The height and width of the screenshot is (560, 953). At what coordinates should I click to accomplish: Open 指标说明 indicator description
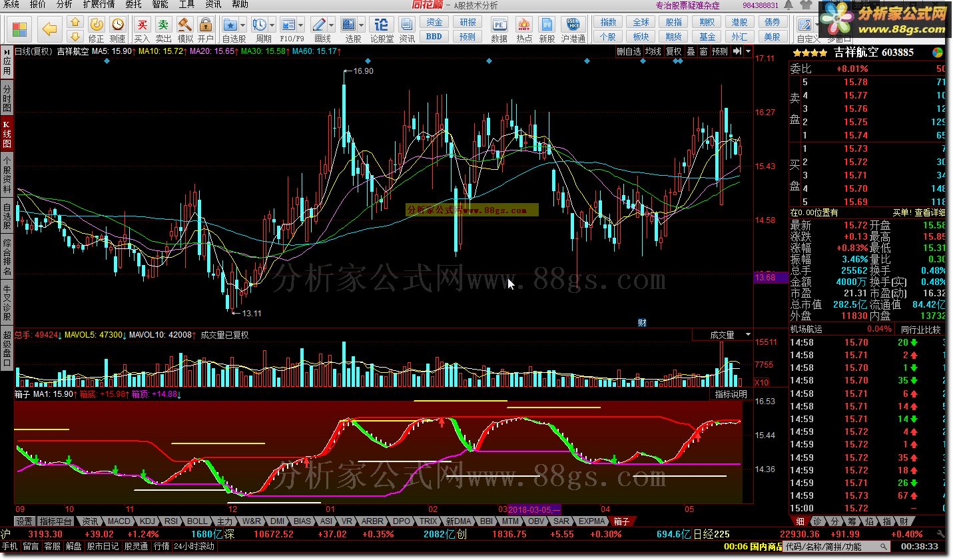731,394
